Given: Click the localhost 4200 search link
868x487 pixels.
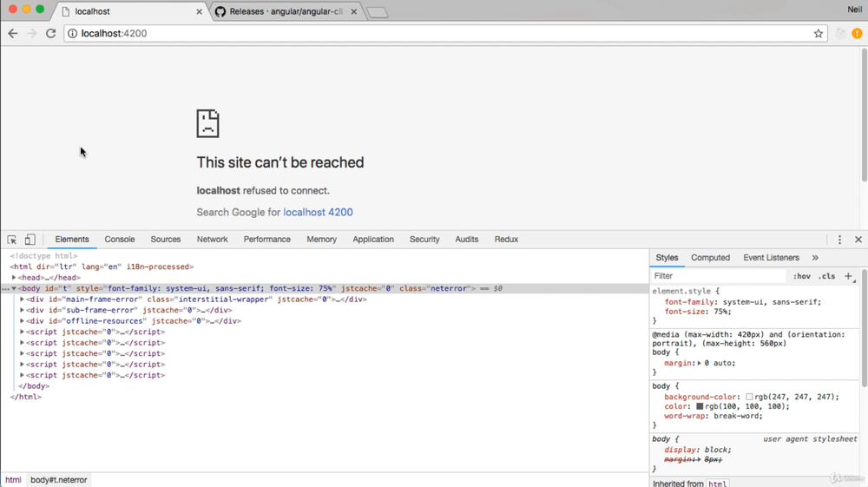Looking at the screenshot, I should tap(318, 212).
